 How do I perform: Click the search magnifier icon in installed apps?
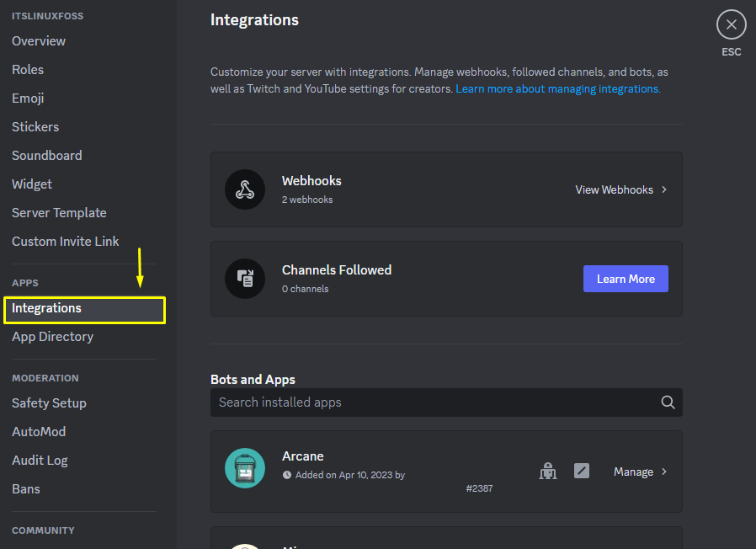point(668,402)
